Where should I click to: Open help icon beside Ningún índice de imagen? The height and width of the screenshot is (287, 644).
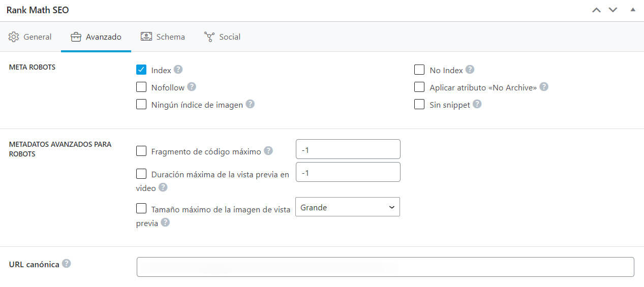click(250, 104)
